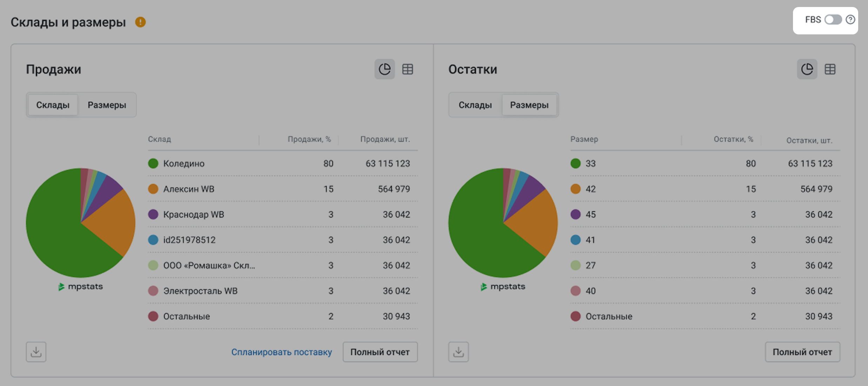Switch Продажи panel to table view
This screenshot has height=386, width=868.
pos(407,69)
